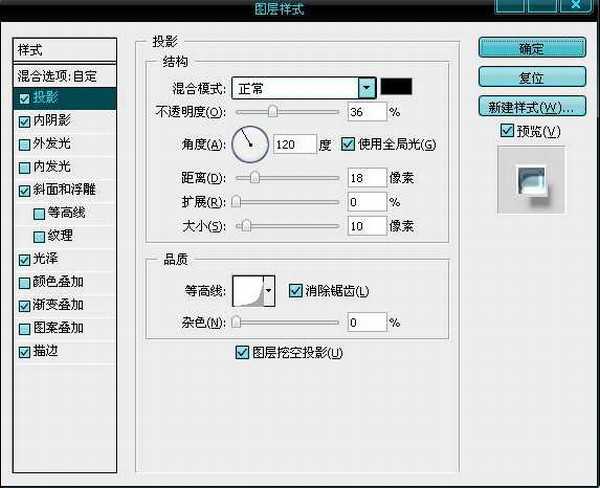Click the black shadow color swatch
The height and width of the screenshot is (488, 600).
[396, 87]
